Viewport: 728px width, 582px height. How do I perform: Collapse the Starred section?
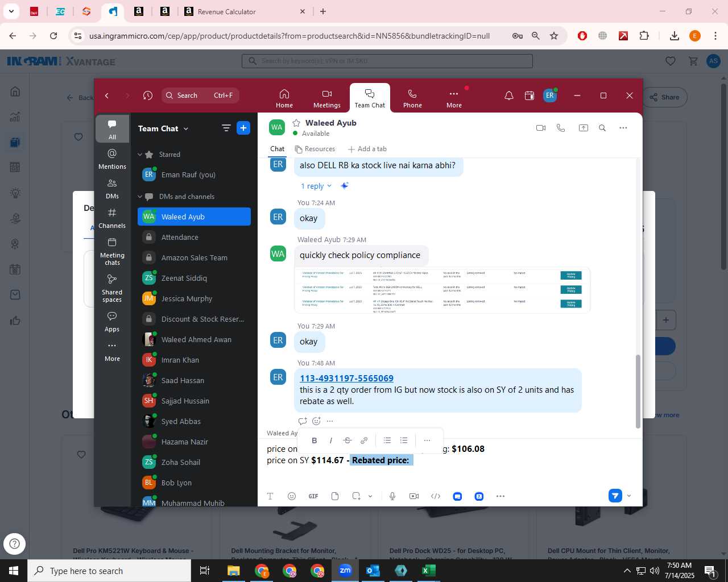pyautogui.click(x=140, y=155)
